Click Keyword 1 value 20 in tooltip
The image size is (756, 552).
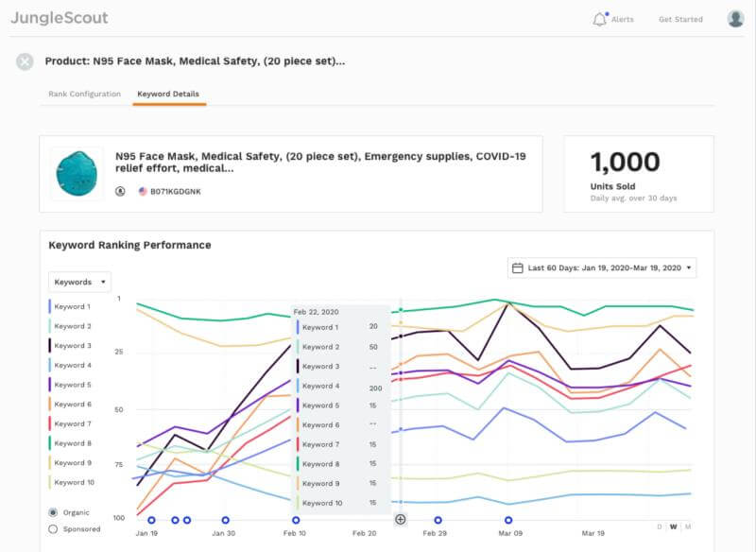click(x=373, y=326)
